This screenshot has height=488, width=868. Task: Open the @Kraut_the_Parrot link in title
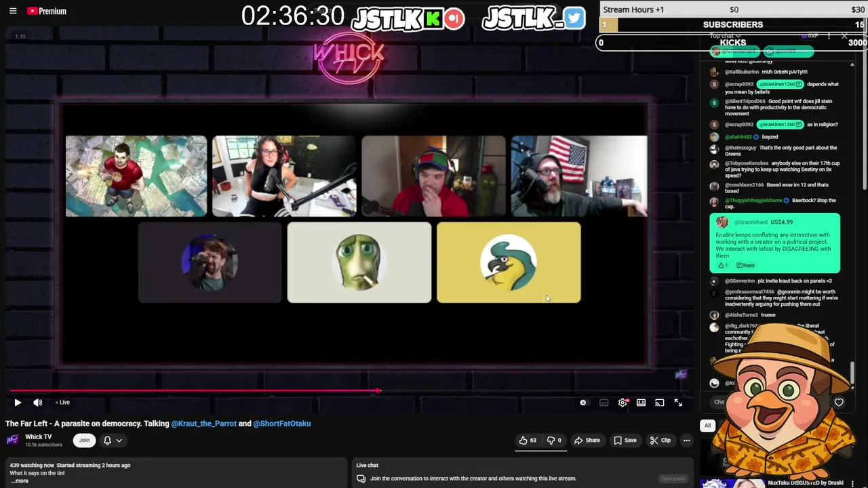[x=203, y=424]
